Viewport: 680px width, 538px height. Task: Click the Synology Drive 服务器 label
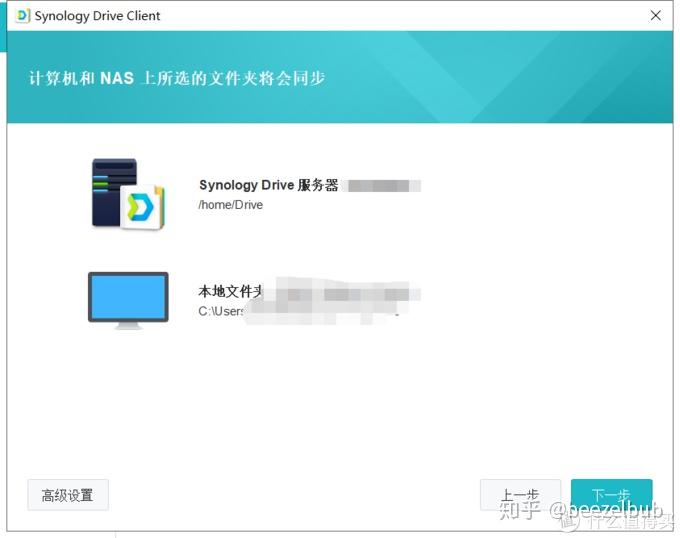click(268, 185)
